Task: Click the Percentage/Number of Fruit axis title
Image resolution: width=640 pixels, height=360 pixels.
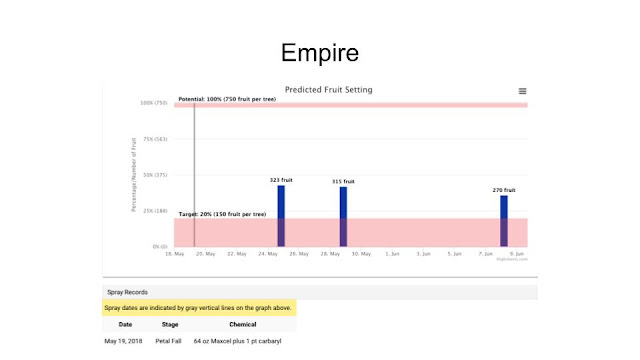Action: tap(133, 175)
